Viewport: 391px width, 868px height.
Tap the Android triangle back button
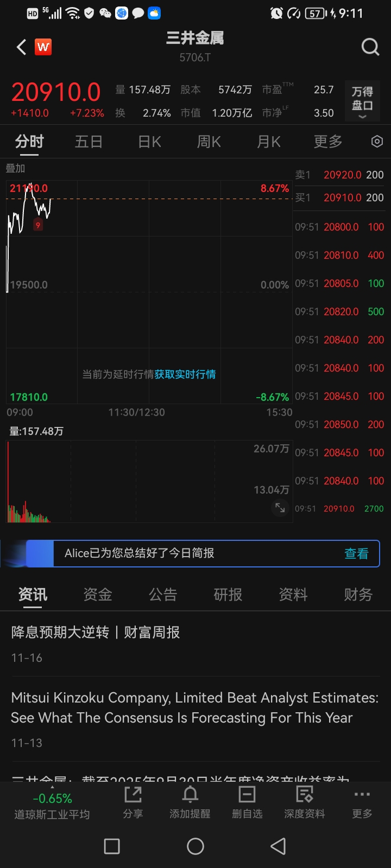point(278,846)
